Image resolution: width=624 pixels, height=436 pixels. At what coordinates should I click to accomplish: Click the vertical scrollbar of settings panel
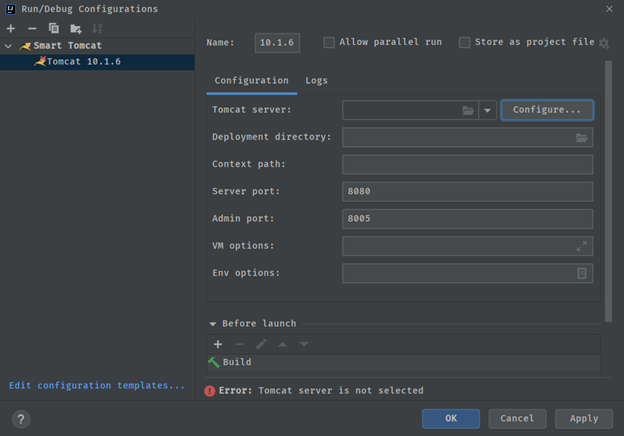[x=608, y=191]
